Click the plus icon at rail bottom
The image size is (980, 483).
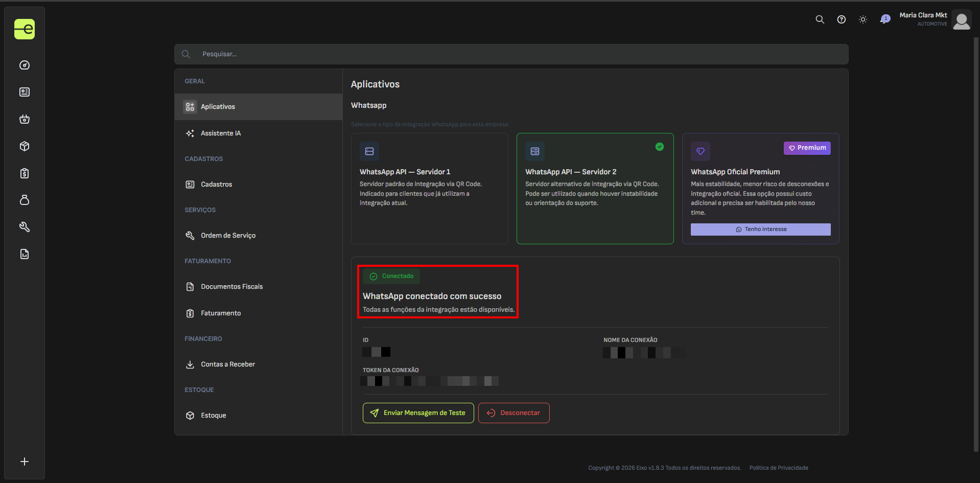pyautogui.click(x=25, y=462)
